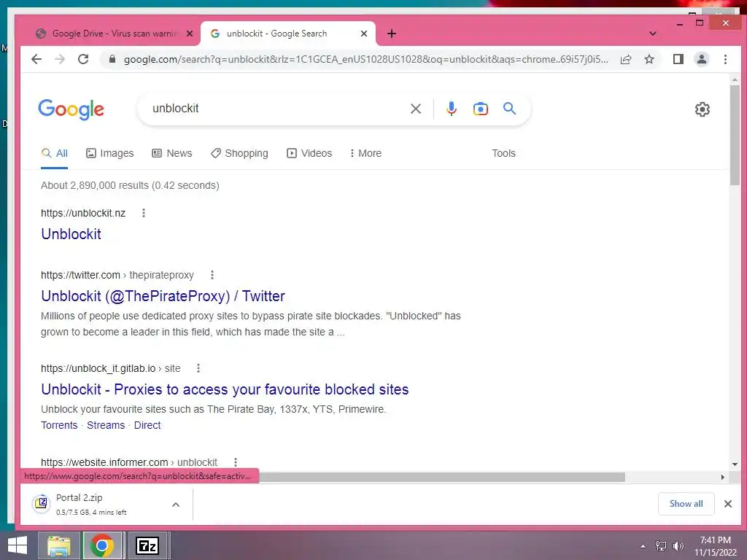Open volume control tray icon

tap(678, 546)
